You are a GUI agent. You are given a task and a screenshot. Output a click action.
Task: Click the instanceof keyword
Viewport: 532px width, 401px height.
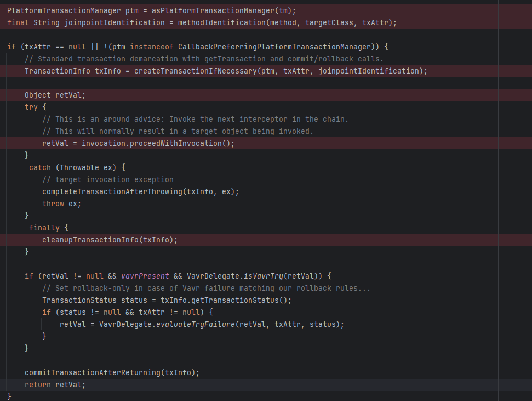pyautogui.click(x=152, y=47)
